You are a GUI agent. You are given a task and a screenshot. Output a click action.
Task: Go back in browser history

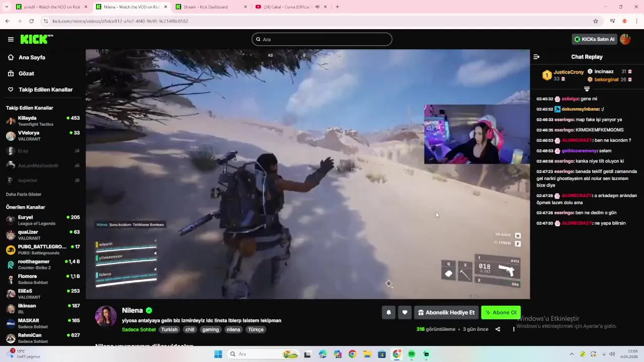(x=7, y=21)
